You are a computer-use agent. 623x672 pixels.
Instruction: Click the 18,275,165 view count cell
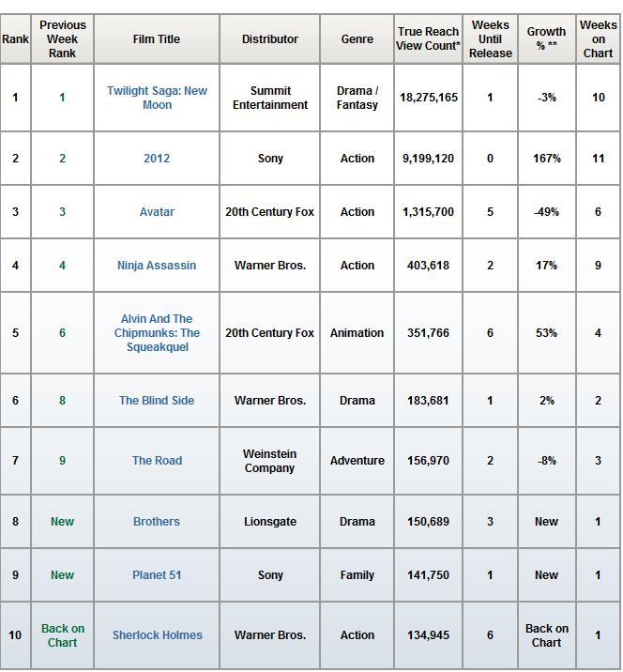pos(429,98)
